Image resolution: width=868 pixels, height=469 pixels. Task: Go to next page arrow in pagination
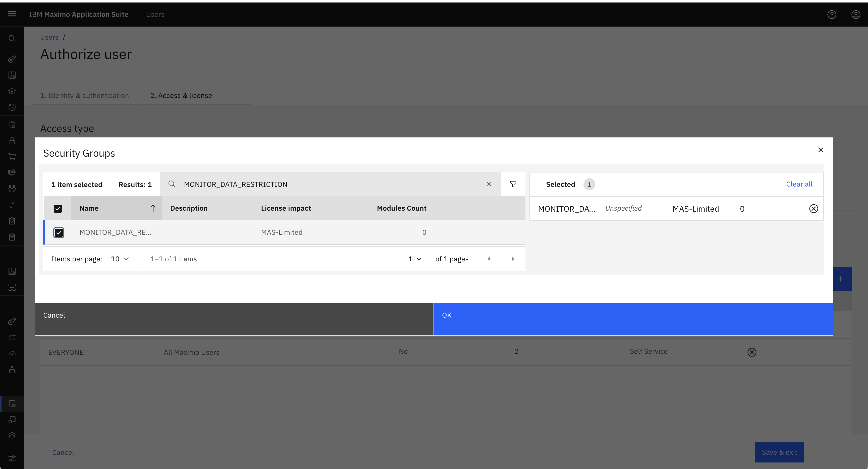(x=513, y=259)
